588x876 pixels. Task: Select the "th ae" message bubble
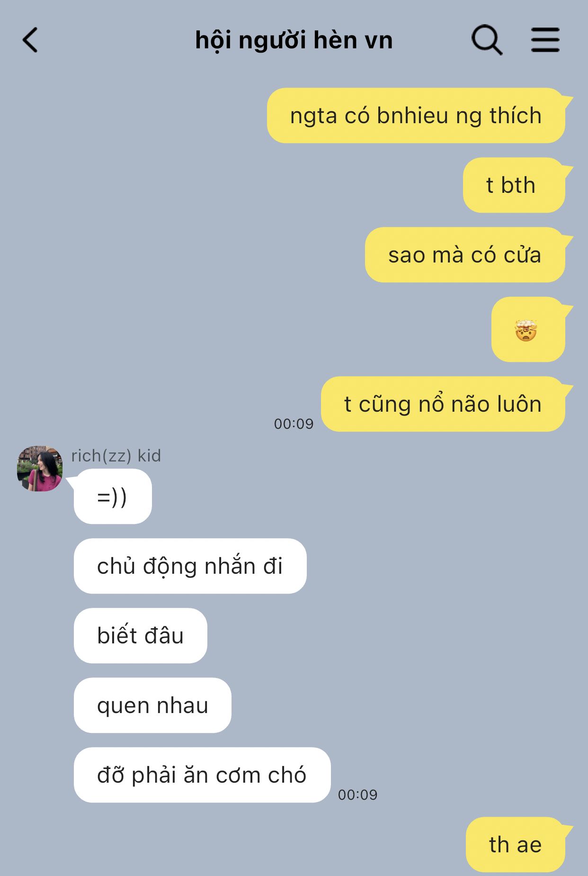point(516,845)
